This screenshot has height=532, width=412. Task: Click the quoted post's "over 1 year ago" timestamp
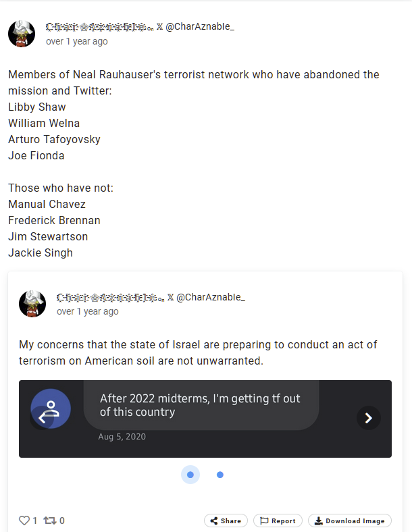point(87,311)
